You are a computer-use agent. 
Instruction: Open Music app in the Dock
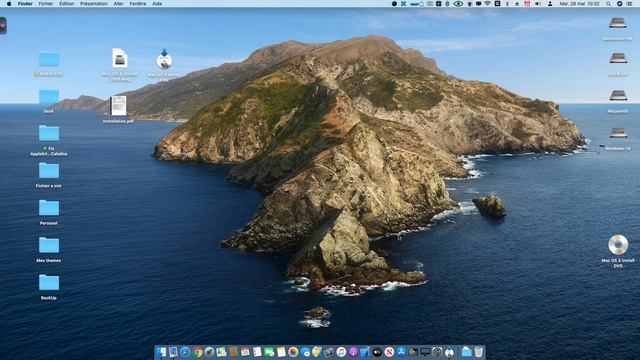click(341, 352)
